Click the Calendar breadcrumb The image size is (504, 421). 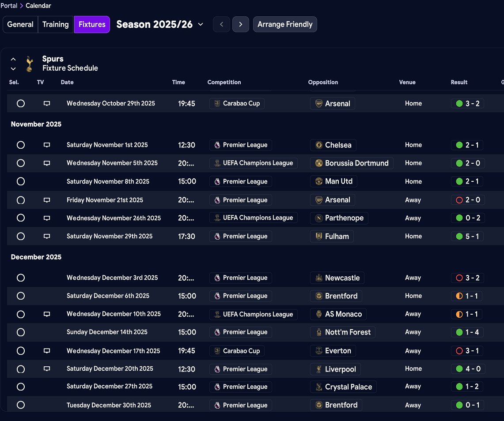[38, 5]
